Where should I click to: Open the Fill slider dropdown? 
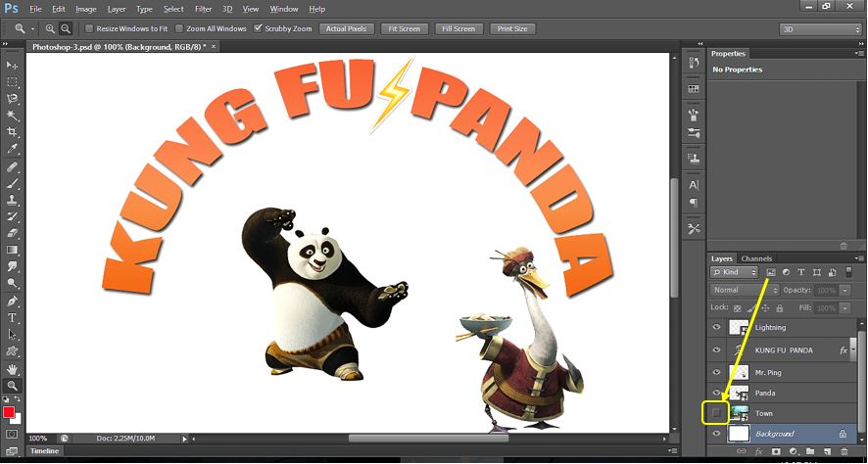point(845,308)
